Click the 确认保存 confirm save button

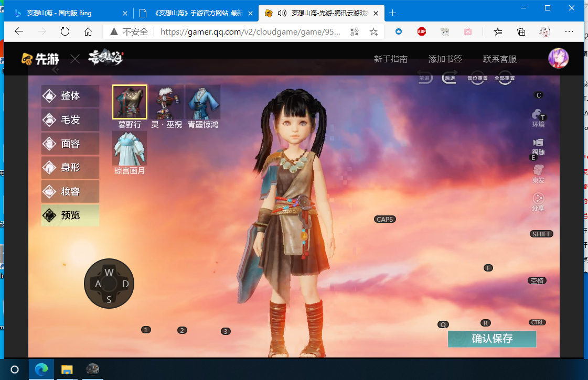(492, 339)
